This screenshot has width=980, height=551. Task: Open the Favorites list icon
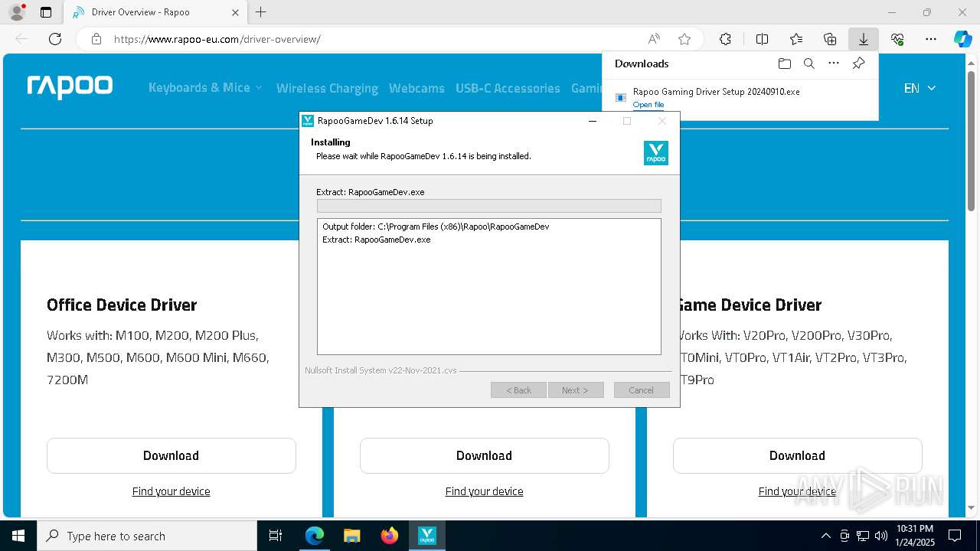pyautogui.click(x=796, y=39)
